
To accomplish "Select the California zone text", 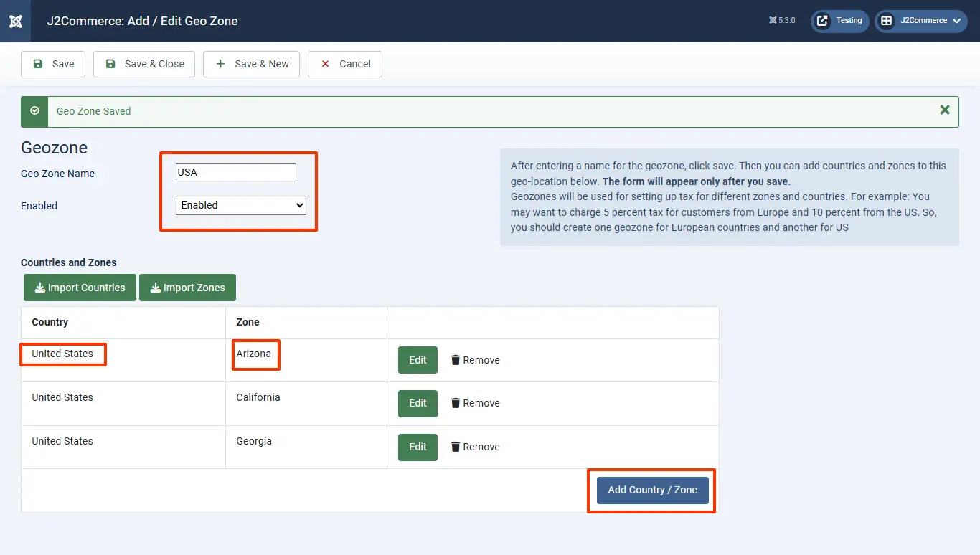I will 258,397.
